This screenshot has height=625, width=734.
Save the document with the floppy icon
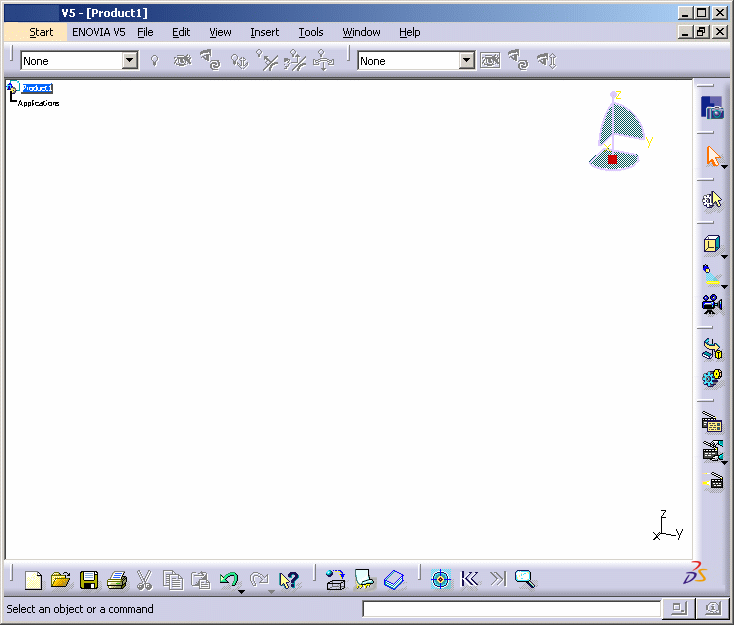(89, 580)
